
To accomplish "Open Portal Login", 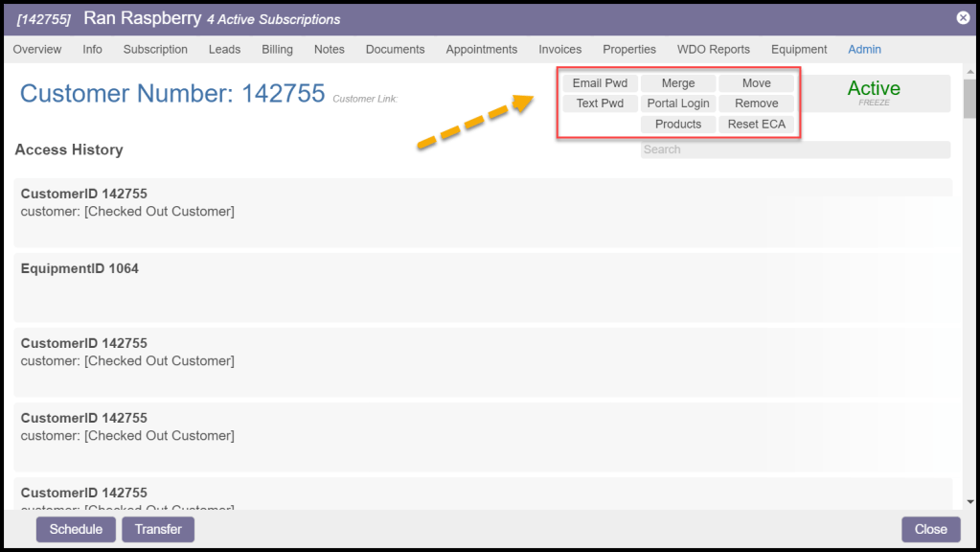I will [x=678, y=103].
